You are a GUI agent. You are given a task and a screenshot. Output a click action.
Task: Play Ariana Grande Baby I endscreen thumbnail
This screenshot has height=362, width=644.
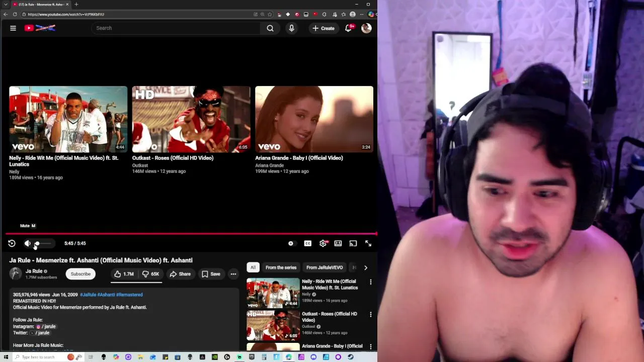(x=314, y=119)
